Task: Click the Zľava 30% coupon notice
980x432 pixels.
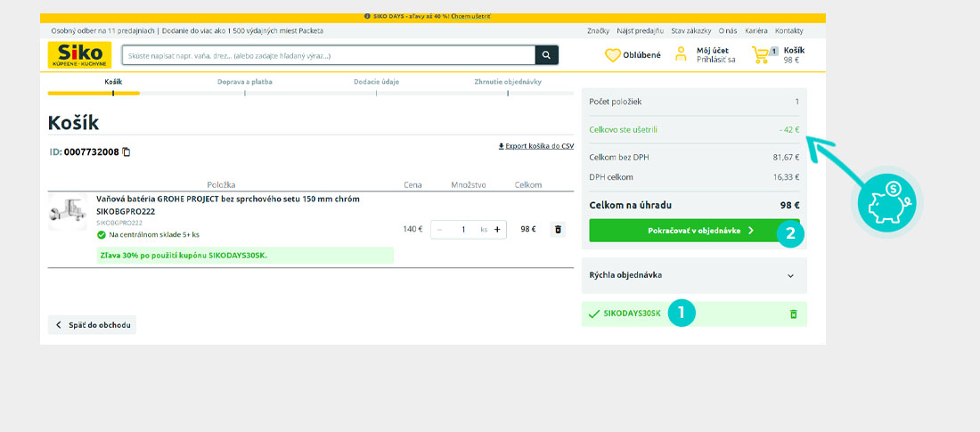Action: tap(246, 255)
